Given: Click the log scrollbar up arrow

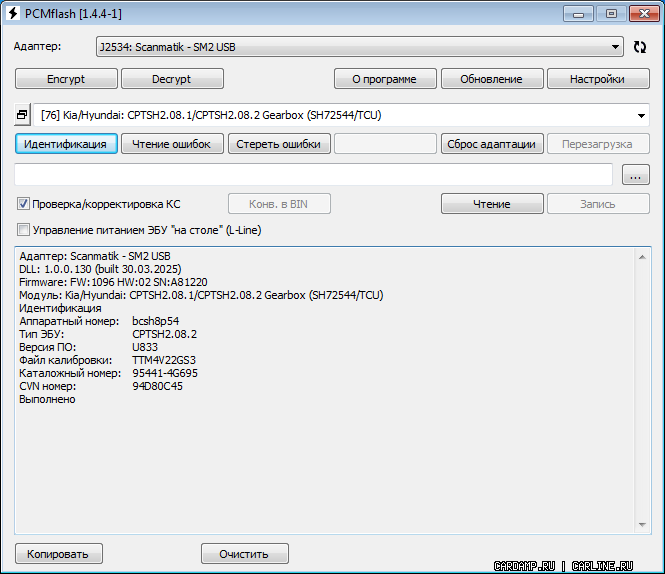Looking at the screenshot, I should click(x=642, y=257).
